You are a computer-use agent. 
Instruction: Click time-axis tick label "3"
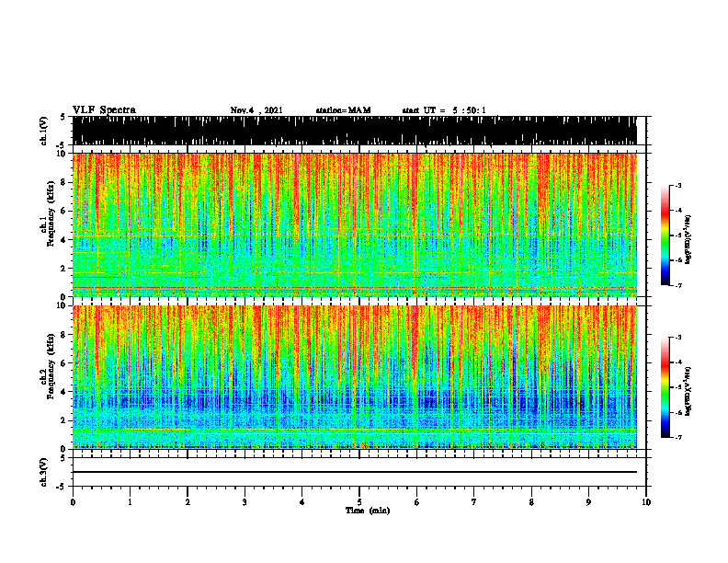coord(245,502)
